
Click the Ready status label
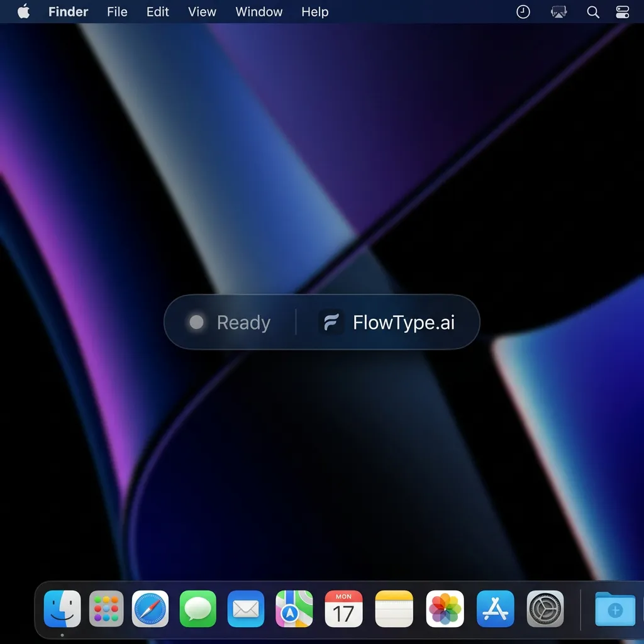point(243,323)
